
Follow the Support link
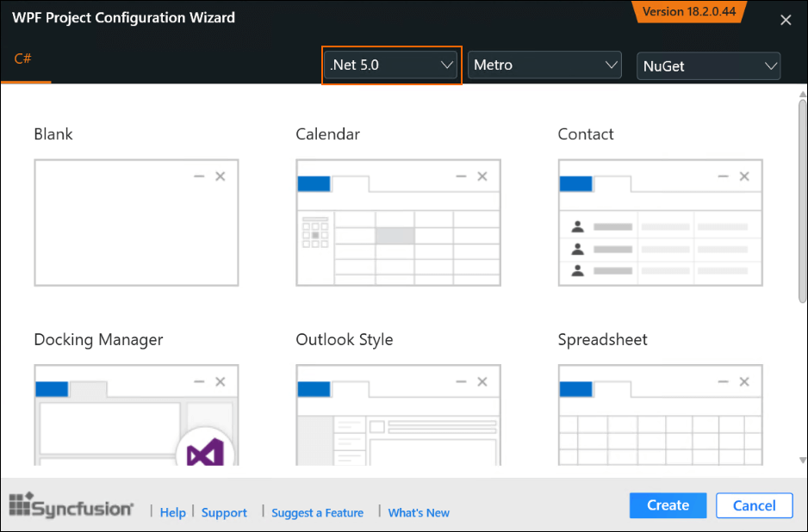(224, 512)
